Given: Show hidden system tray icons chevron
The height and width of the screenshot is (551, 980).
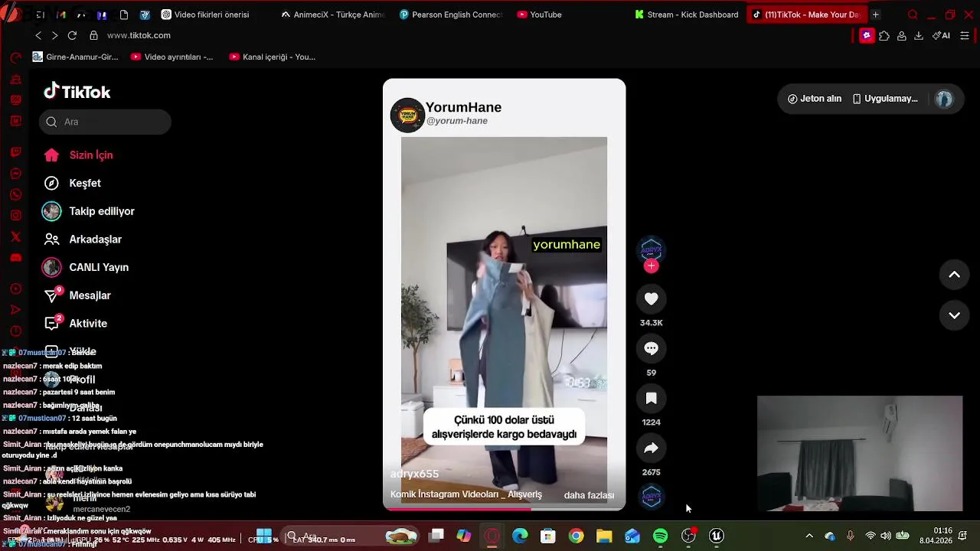Looking at the screenshot, I should [x=809, y=536].
